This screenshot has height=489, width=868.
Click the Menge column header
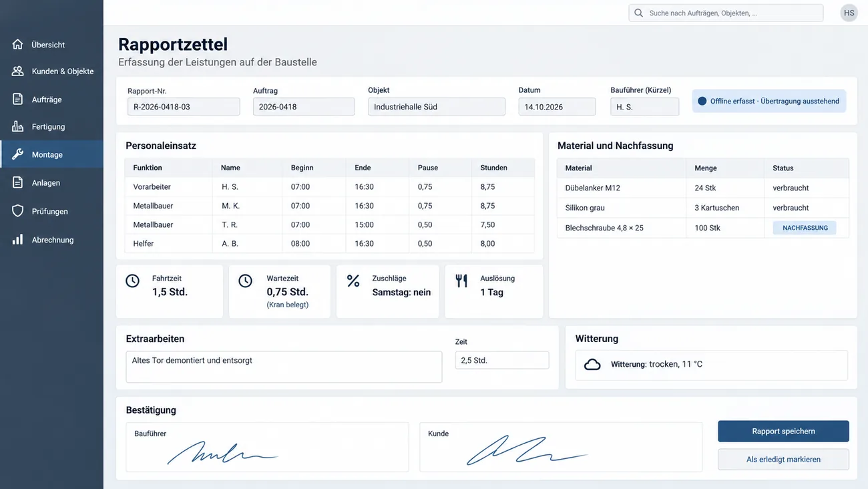pos(705,168)
